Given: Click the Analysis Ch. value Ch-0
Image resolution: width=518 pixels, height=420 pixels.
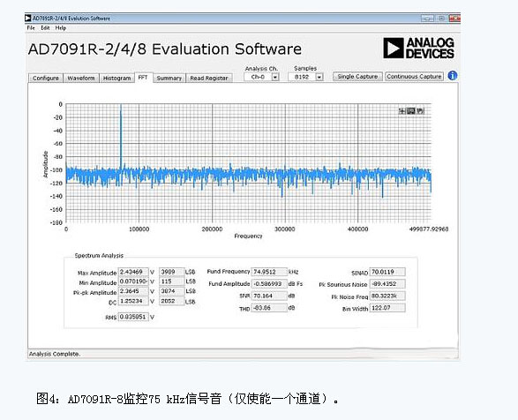Looking at the screenshot, I should (x=258, y=77).
